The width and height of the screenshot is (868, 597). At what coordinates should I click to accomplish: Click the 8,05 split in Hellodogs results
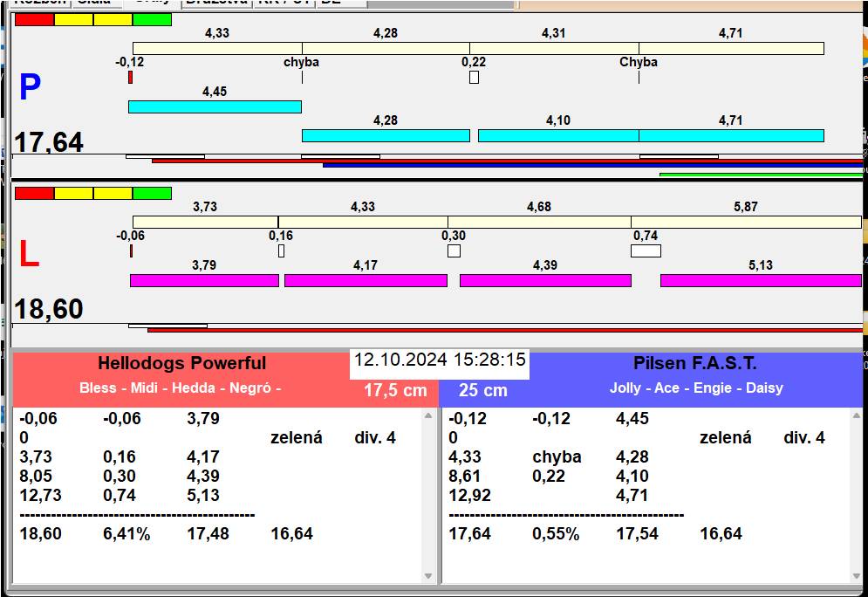pyautogui.click(x=36, y=477)
